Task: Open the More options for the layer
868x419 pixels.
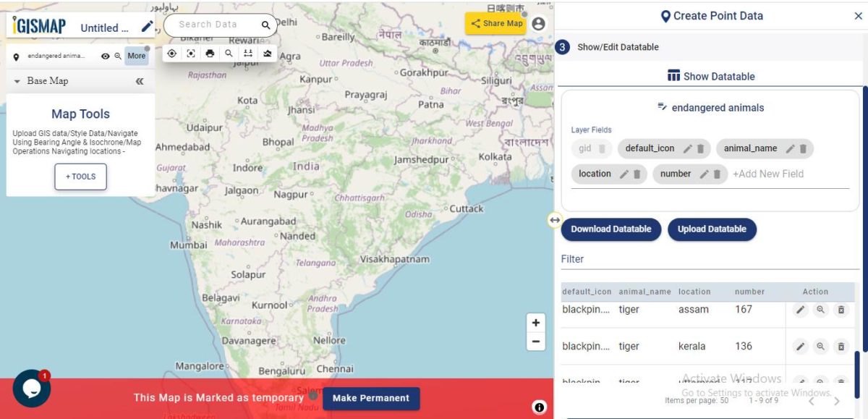Action: [137, 56]
